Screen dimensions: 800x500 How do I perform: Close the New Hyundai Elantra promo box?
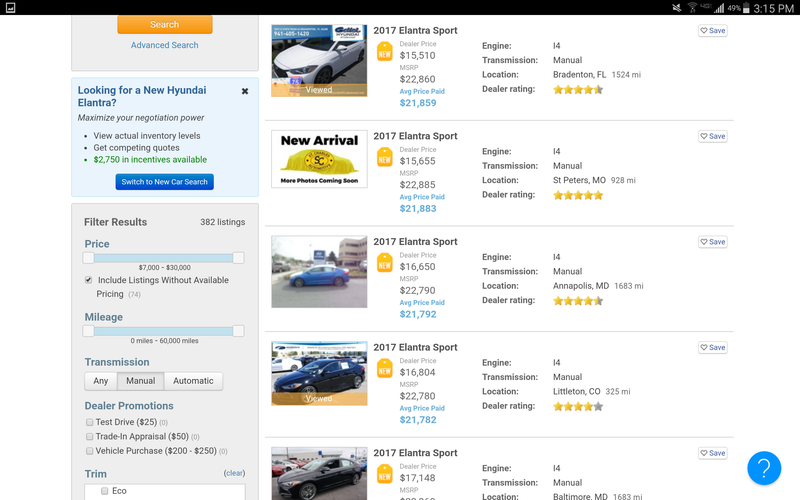coord(245,91)
